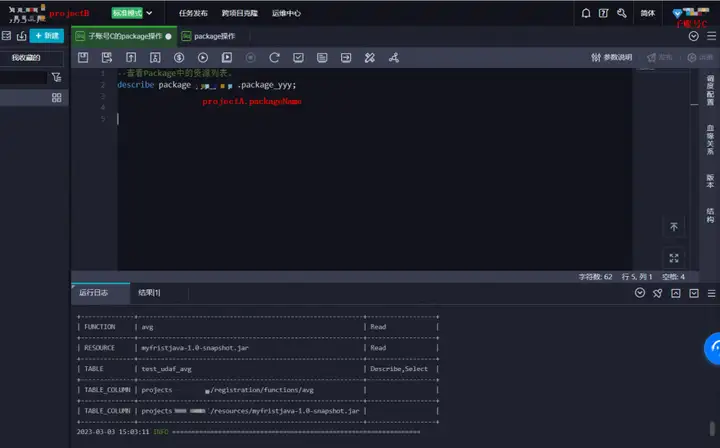Open the 版本 side panel
The image size is (720, 448).
coord(710,181)
